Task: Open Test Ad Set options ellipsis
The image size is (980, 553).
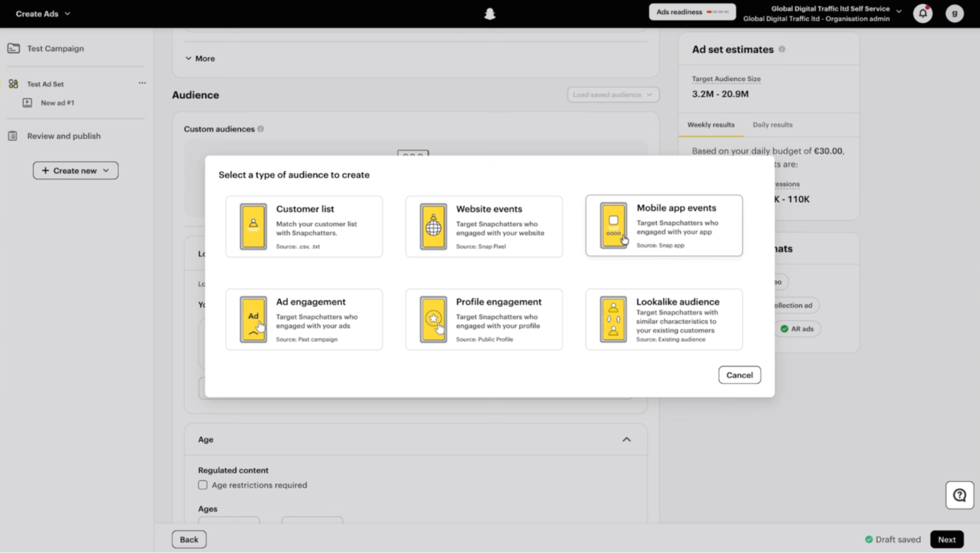Action: (x=142, y=83)
